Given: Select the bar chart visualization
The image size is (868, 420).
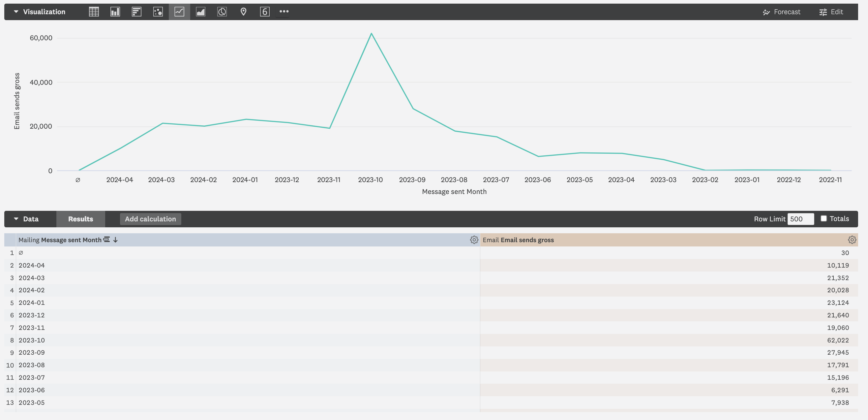Looking at the screenshot, I should pos(136,12).
